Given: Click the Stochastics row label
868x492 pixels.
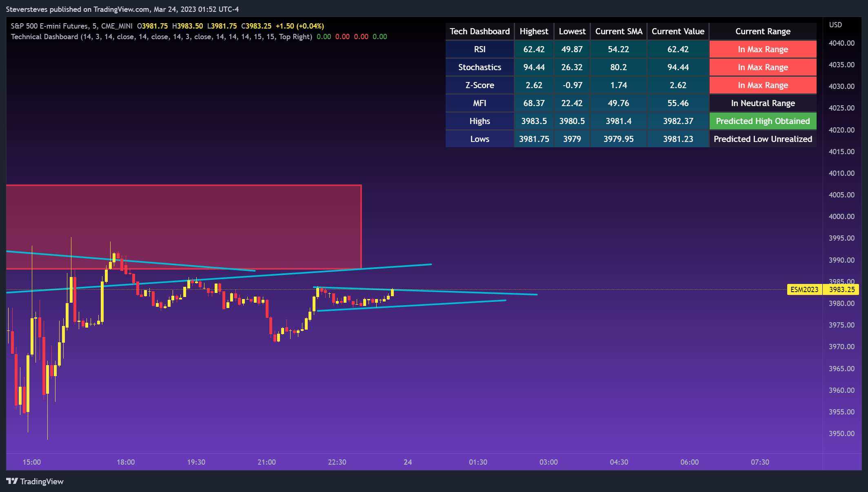Looking at the screenshot, I should pos(480,67).
